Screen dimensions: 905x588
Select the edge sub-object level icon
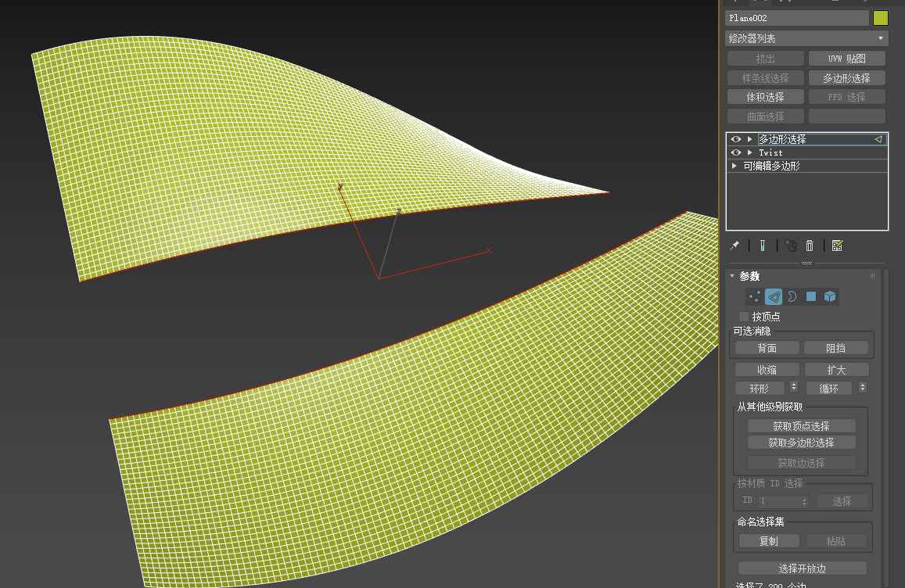click(774, 296)
